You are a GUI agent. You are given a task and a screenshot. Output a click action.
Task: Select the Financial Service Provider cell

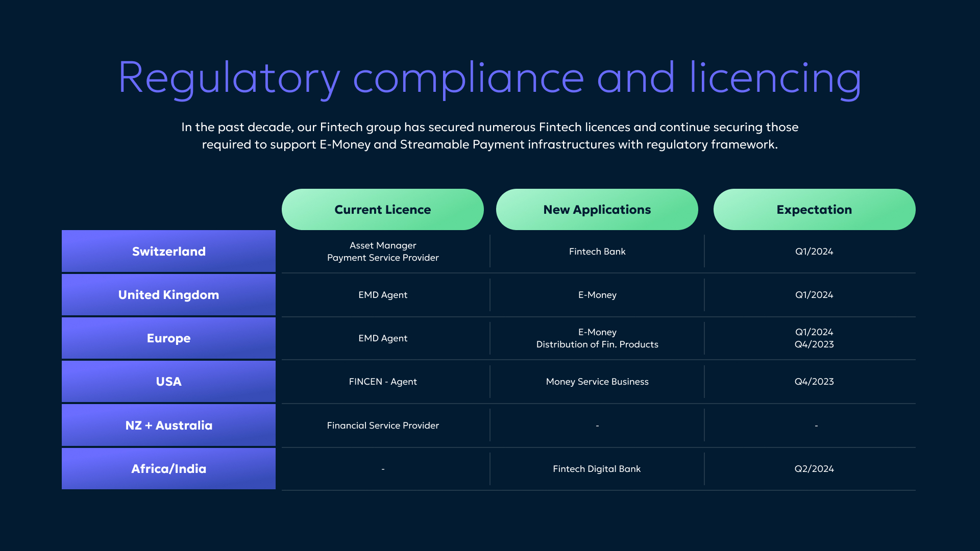click(x=383, y=425)
